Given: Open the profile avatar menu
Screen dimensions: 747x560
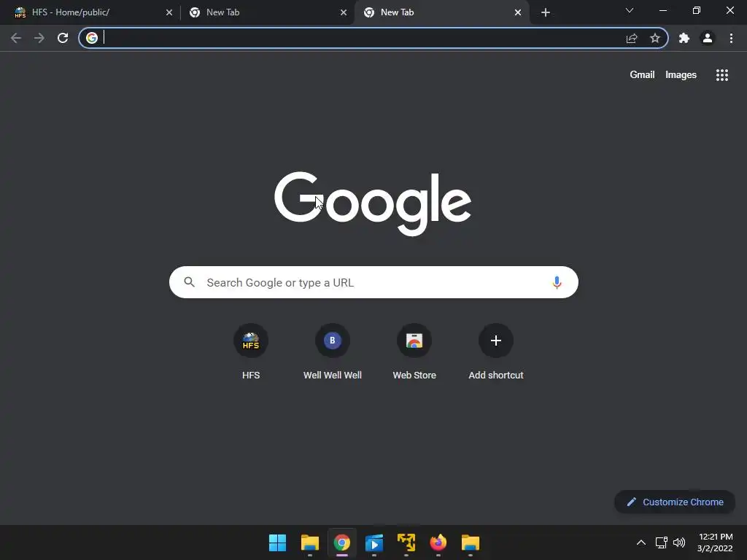Looking at the screenshot, I should click(x=708, y=38).
